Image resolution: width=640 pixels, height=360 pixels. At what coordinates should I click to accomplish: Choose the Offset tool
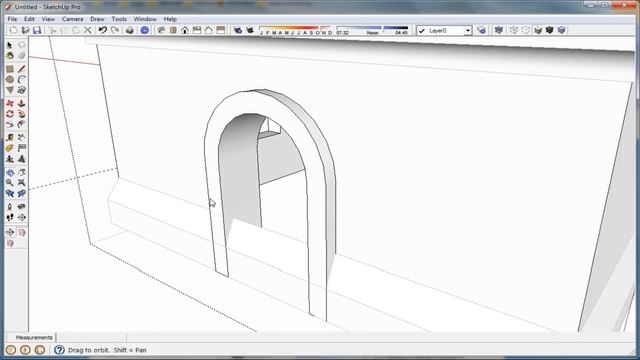pyautogui.click(x=22, y=124)
